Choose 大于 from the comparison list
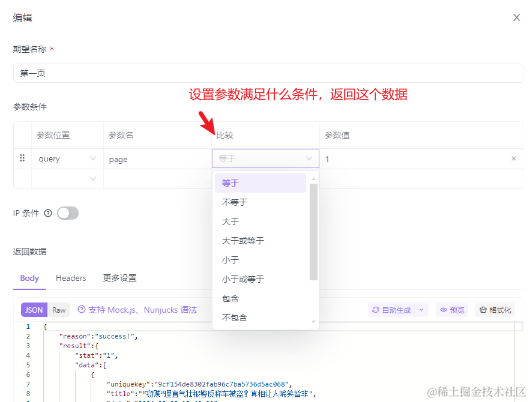 coord(260,221)
